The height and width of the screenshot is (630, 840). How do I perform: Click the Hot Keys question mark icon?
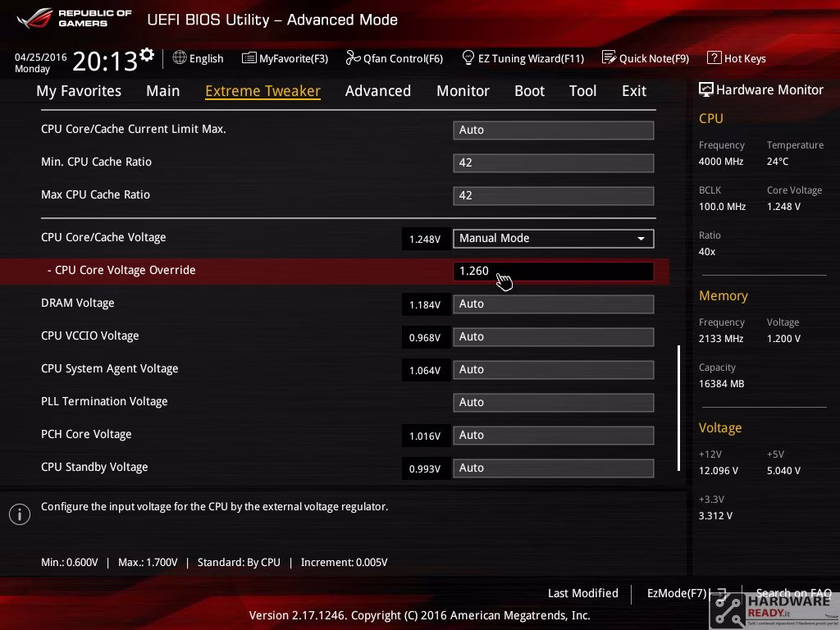tap(714, 57)
